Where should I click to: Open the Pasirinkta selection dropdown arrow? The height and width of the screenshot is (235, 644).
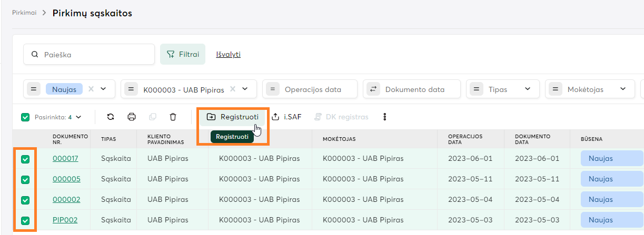click(x=78, y=117)
